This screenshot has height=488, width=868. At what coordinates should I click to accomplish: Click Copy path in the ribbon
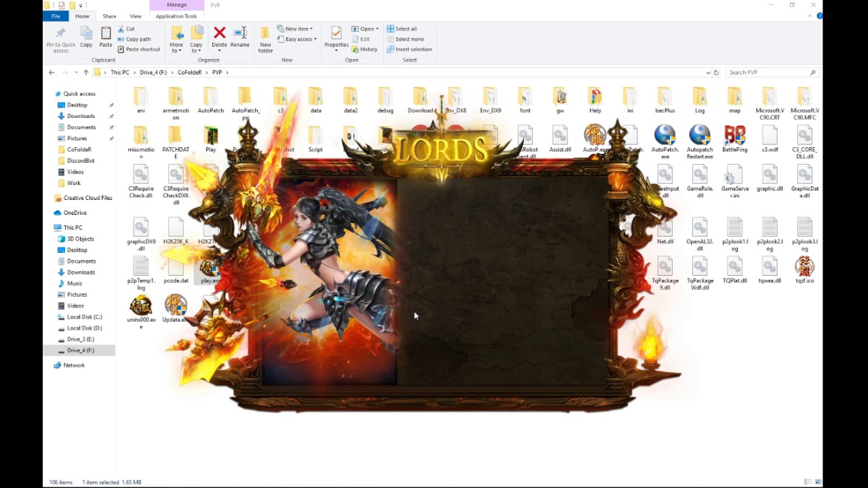(134, 39)
